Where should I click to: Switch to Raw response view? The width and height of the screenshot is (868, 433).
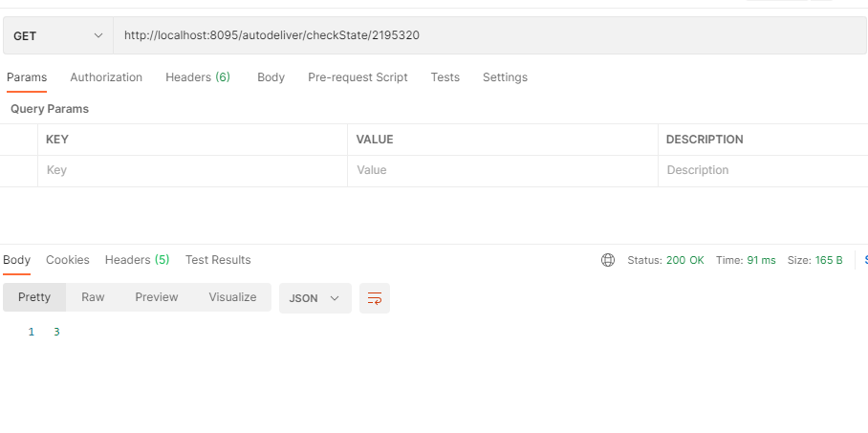click(x=93, y=297)
